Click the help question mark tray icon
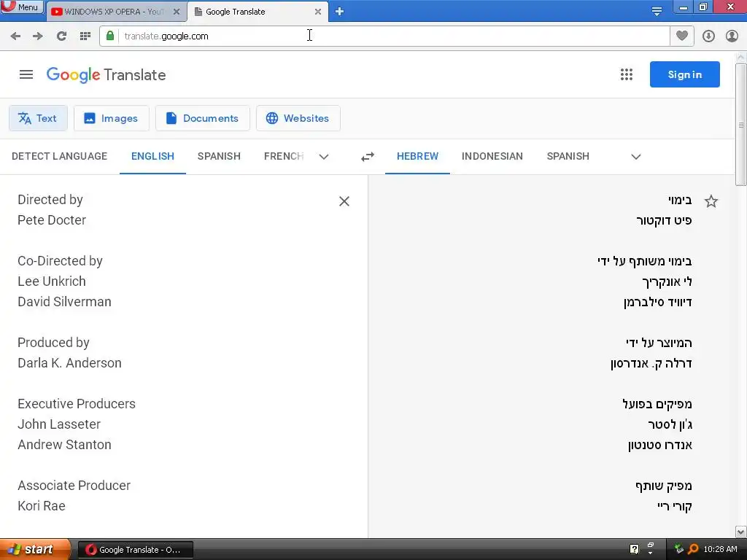Viewport: 747px width, 560px height. (x=634, y=549)
